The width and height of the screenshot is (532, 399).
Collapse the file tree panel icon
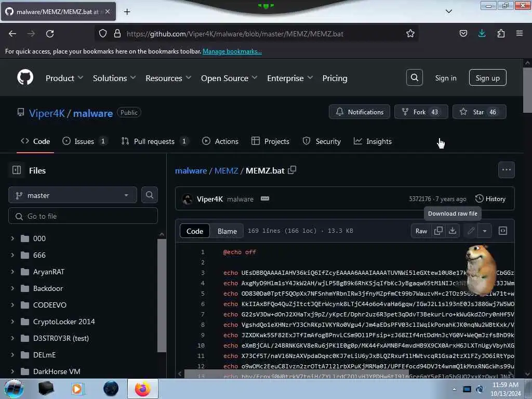coord(17,170)
